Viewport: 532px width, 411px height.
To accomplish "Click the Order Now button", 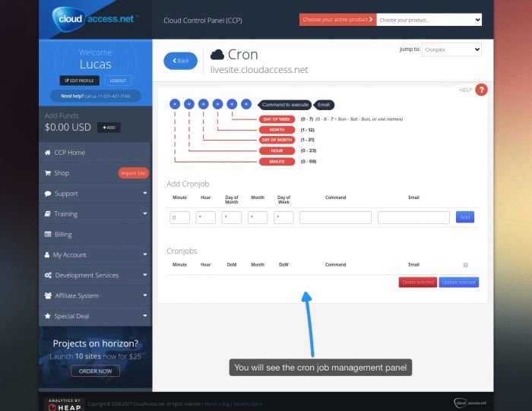I will click(x=95, y=371).
